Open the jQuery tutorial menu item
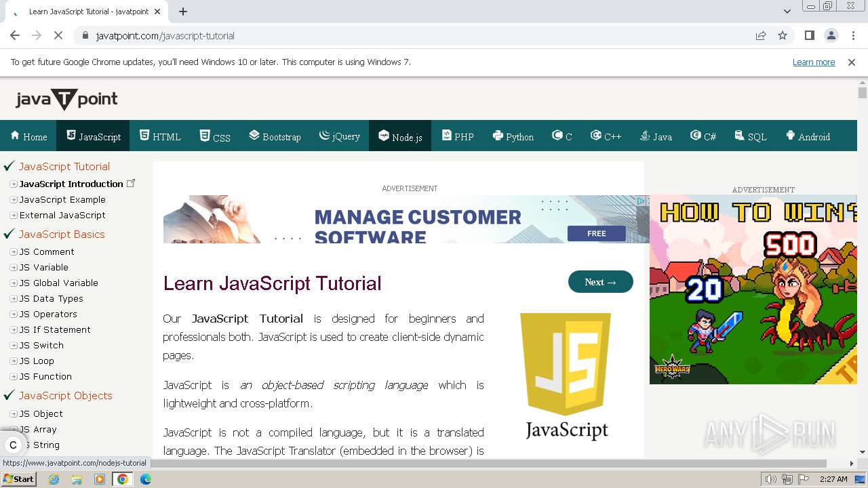 point(340,136)
